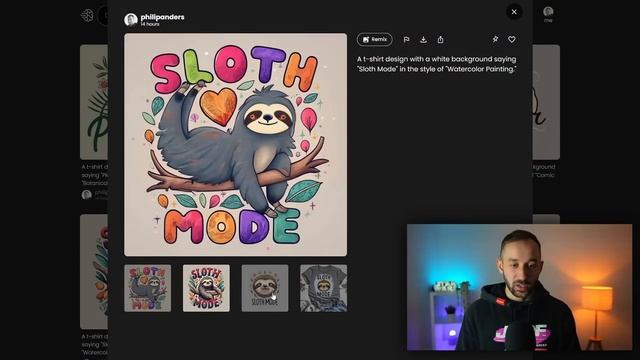Image resolution: width=640 pixels, height=360 pixels.
Task: Select the first colorful Sloth Mode thumbnail
Action: click(x=148, y=288)
